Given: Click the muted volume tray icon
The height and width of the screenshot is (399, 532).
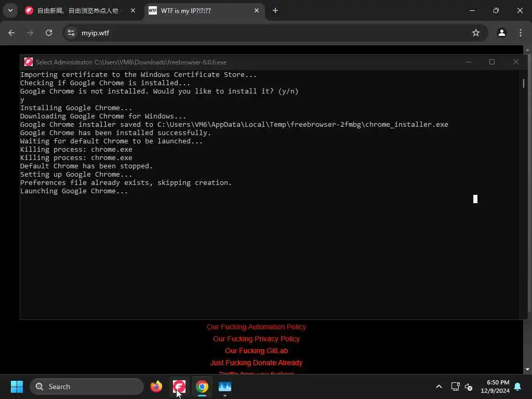Looking at the screenshot, I should click(x=469, y=387).
